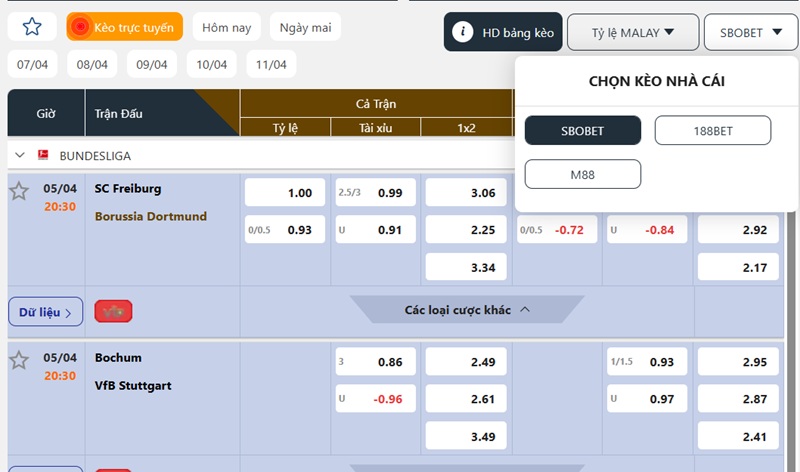Screen dimensions: 800x472
Task: Open HD bảng kèo info guide
Action: (x=503, y=32)
